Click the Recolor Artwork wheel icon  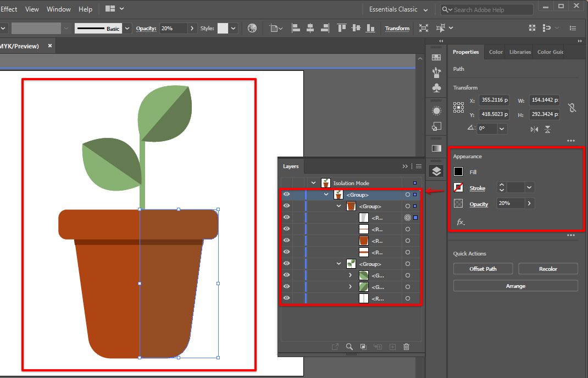pos(252,28)
